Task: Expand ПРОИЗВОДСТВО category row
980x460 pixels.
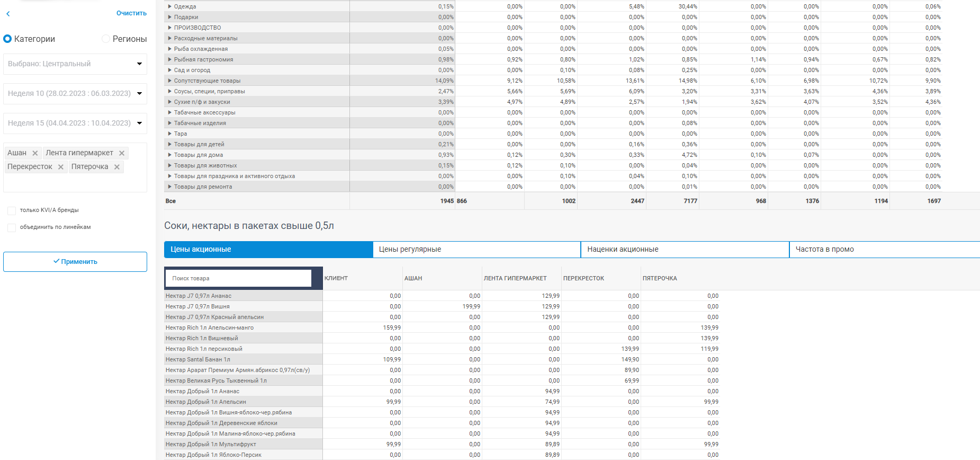Action: pos(170,28)
